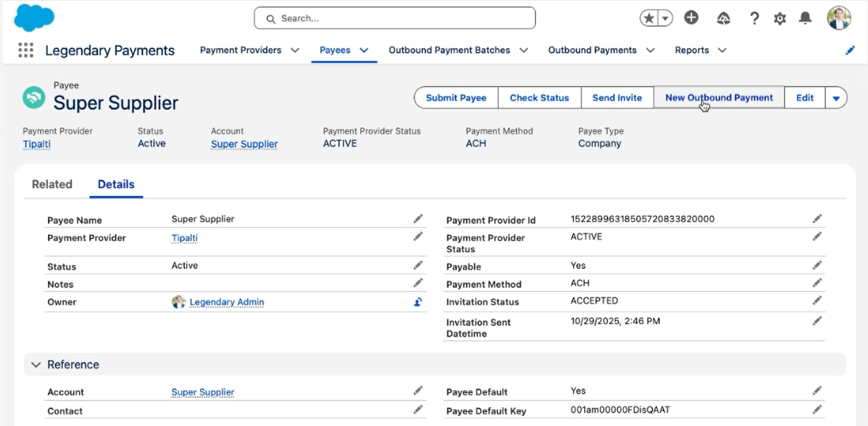The image size is (868, 426).
Task: Click pencil icon to edit Payee Name
Action: click(418, 219)
